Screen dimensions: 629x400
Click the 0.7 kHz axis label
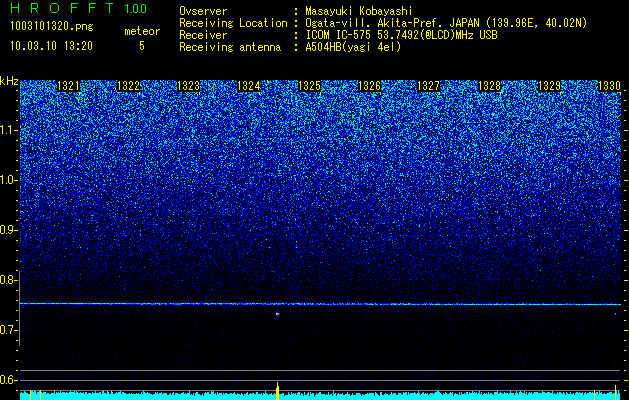[7, 330]
